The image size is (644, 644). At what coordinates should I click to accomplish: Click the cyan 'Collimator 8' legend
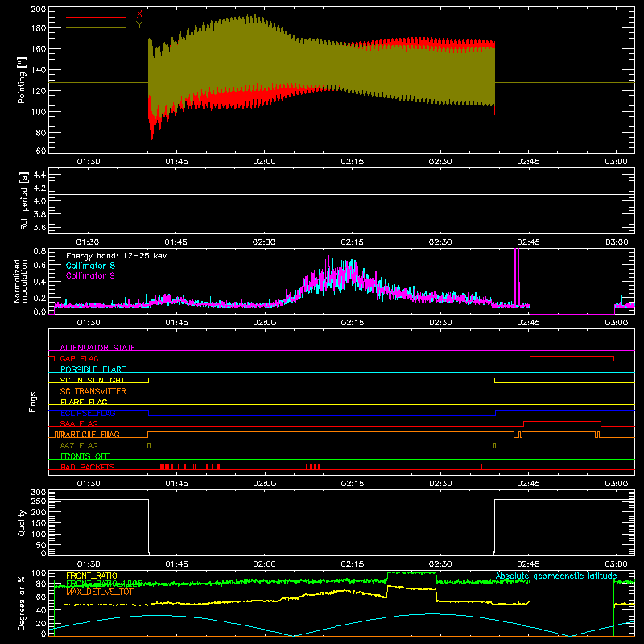pyautogui.click(x=90, y=266)
